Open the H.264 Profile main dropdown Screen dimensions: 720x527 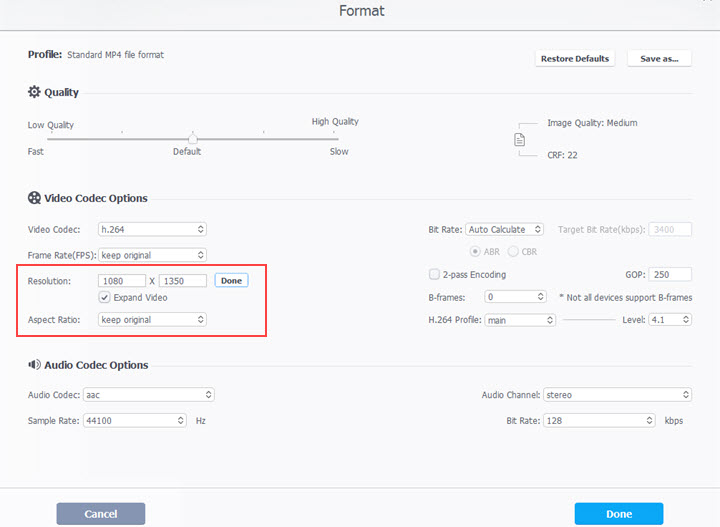[519, 320]
